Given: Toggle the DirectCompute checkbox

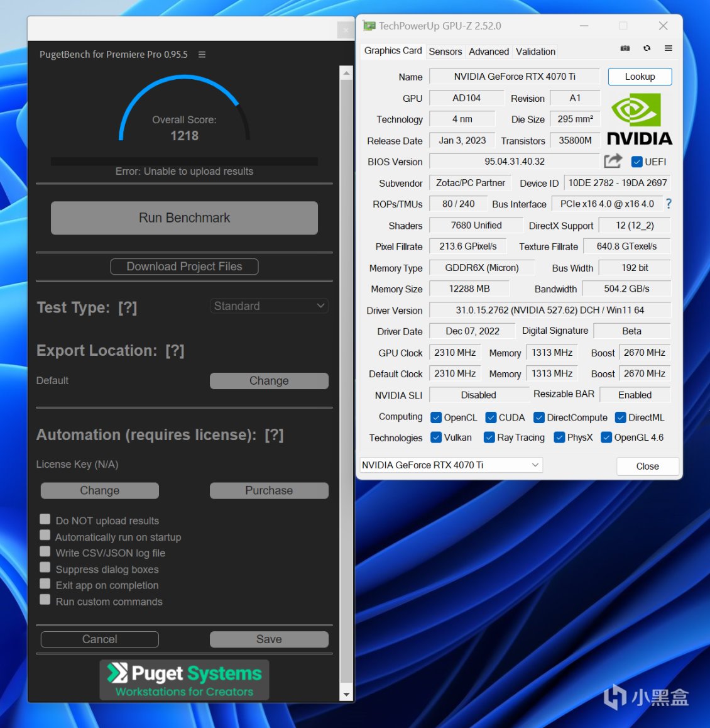Looking at the screenshot, I should (x=538, y=417).
